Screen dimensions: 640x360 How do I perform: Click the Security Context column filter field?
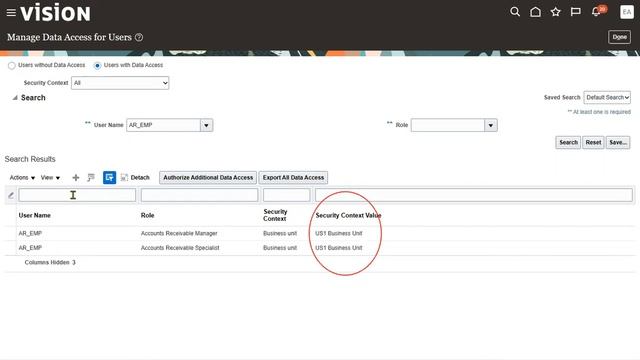(x=287, y=195)
